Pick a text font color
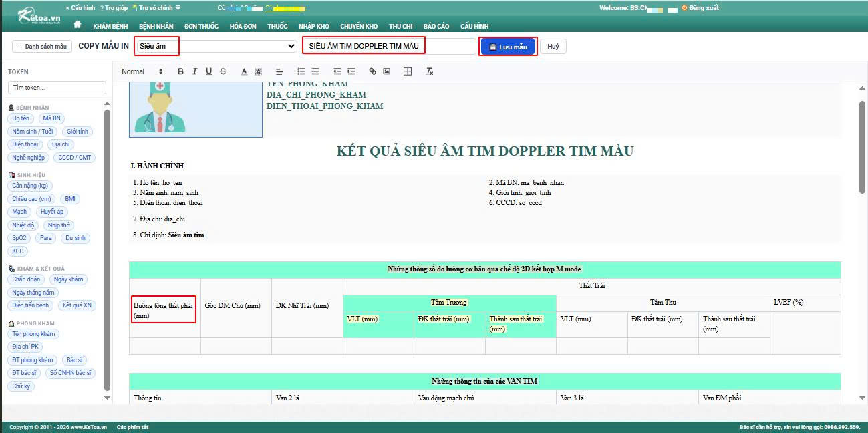The image size is (868, 433). tap(244, 71)
